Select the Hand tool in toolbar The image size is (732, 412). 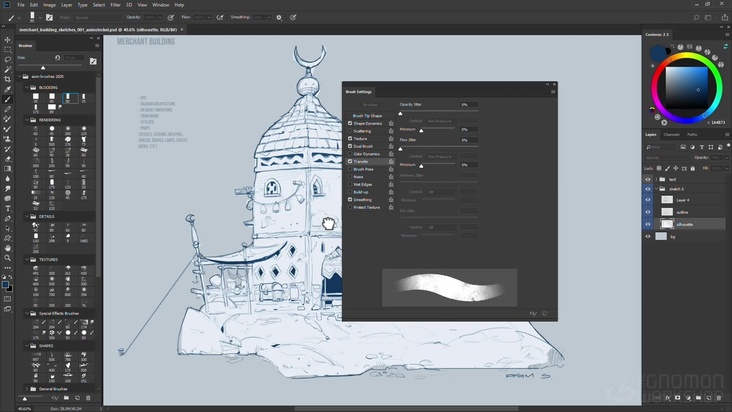[7, 248]
